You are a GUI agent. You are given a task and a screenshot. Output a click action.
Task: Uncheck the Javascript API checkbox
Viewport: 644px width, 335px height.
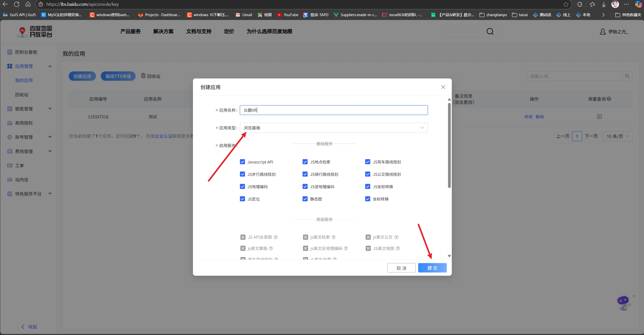pyautogui.click(x=242, y=162)
